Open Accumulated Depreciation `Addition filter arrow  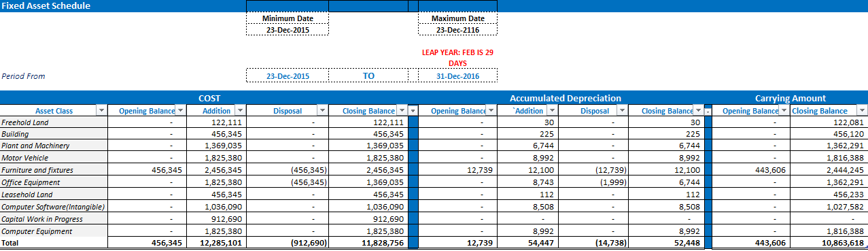pyautogui.click(x=553, y=111)
